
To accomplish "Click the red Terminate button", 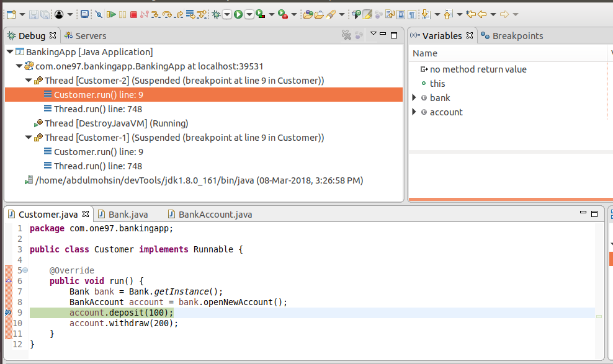I will coord(133,14).
